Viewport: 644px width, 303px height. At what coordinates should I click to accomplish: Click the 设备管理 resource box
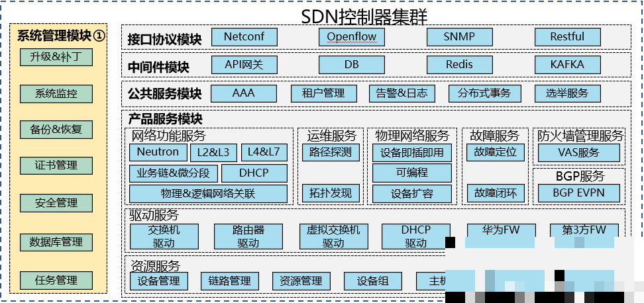pos(159,281)
